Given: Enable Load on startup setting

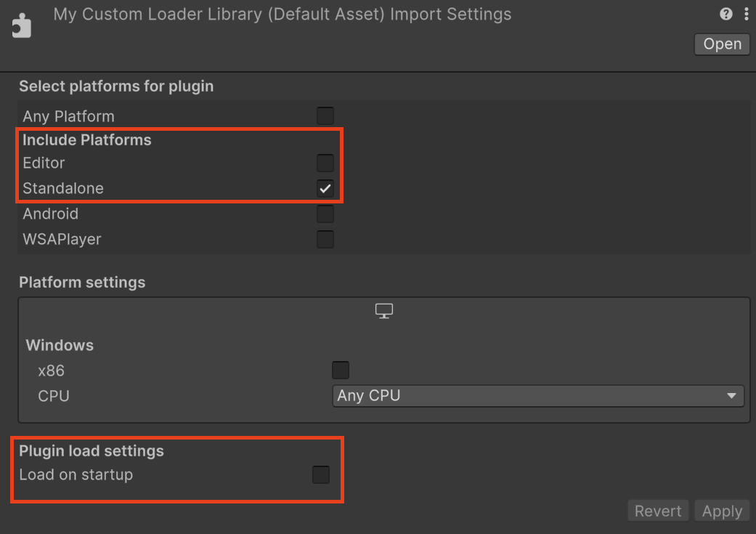Looking at the screenshot, I should 320,474.
